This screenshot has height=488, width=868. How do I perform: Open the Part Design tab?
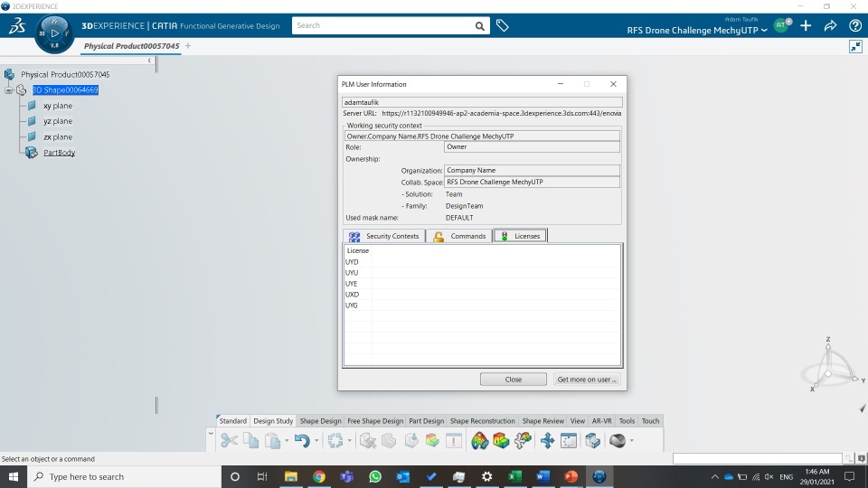426,421
